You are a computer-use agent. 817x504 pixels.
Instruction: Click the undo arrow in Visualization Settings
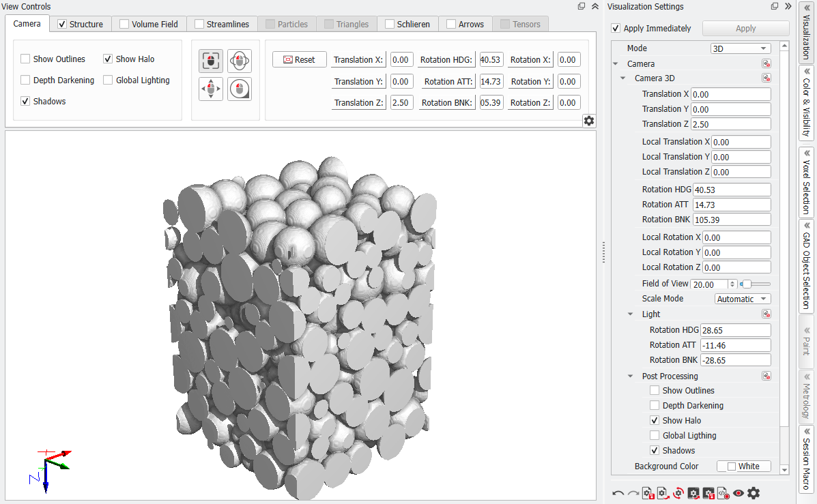618,493
